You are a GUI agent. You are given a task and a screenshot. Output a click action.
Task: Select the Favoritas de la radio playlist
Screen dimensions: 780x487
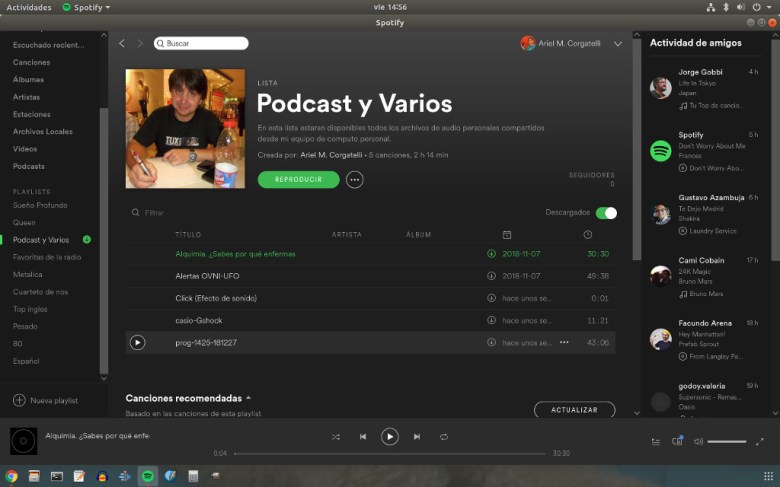[47, 257]
